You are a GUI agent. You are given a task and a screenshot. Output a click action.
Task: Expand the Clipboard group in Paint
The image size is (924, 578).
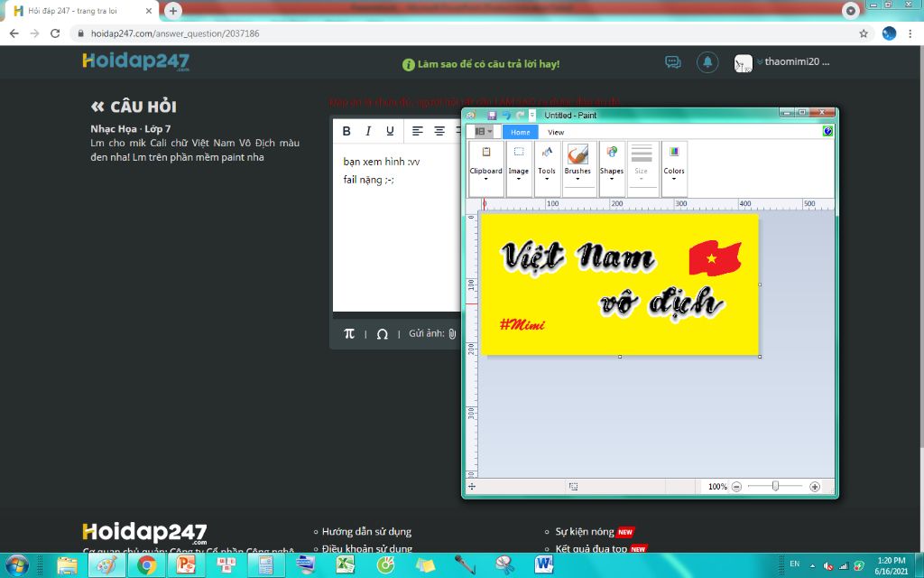coord(486,169)
